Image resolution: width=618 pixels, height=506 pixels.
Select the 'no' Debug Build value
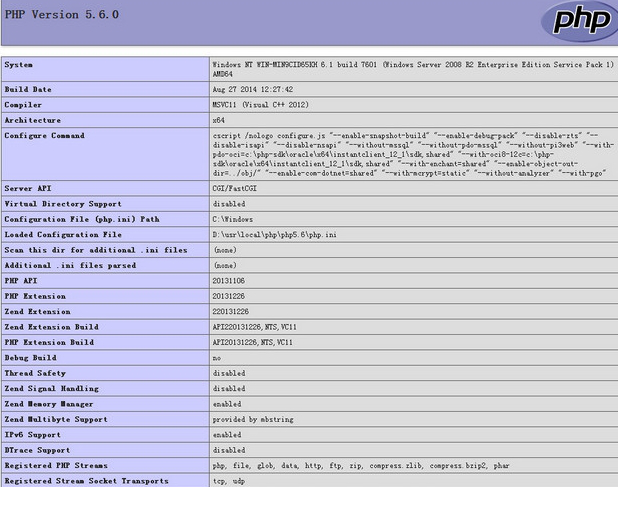pos(217,358)
